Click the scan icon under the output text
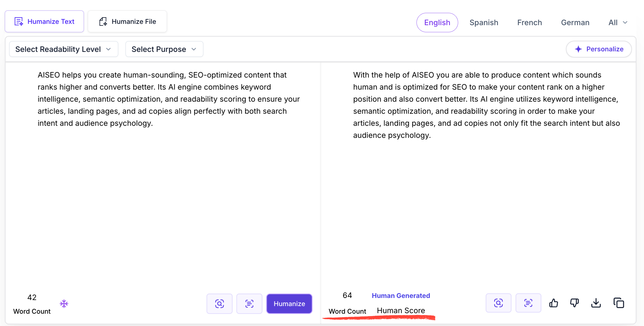Image resolution: width=644 pixels, height=326 pixels. pos(498,303)
